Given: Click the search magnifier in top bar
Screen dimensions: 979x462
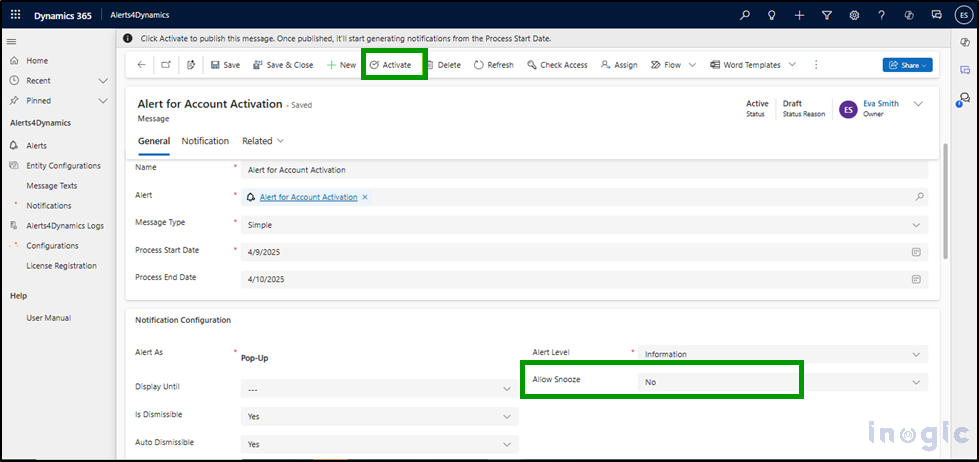Looking at the screenshot, I should 744,16.
